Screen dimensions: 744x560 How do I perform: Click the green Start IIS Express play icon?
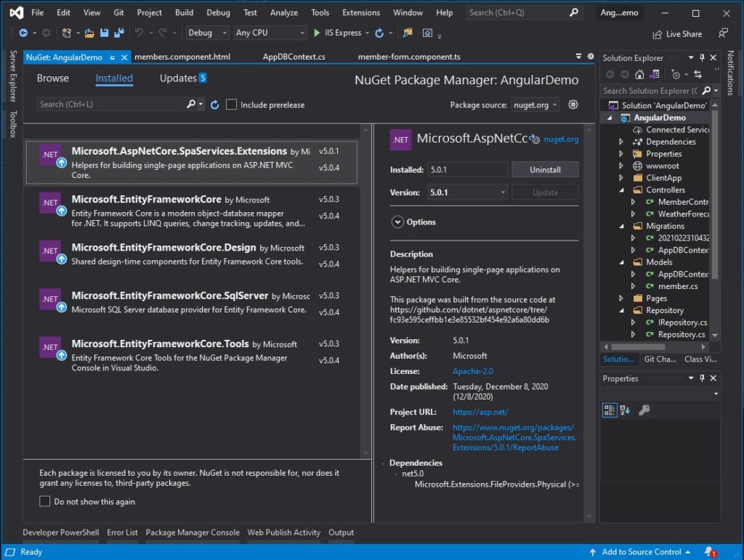click(x=317, y=33)
